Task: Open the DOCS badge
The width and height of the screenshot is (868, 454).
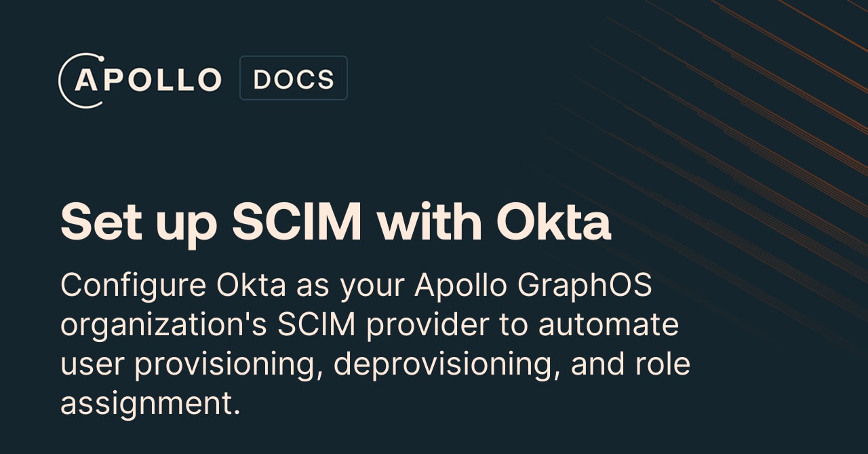Action: tap(294, 78)
